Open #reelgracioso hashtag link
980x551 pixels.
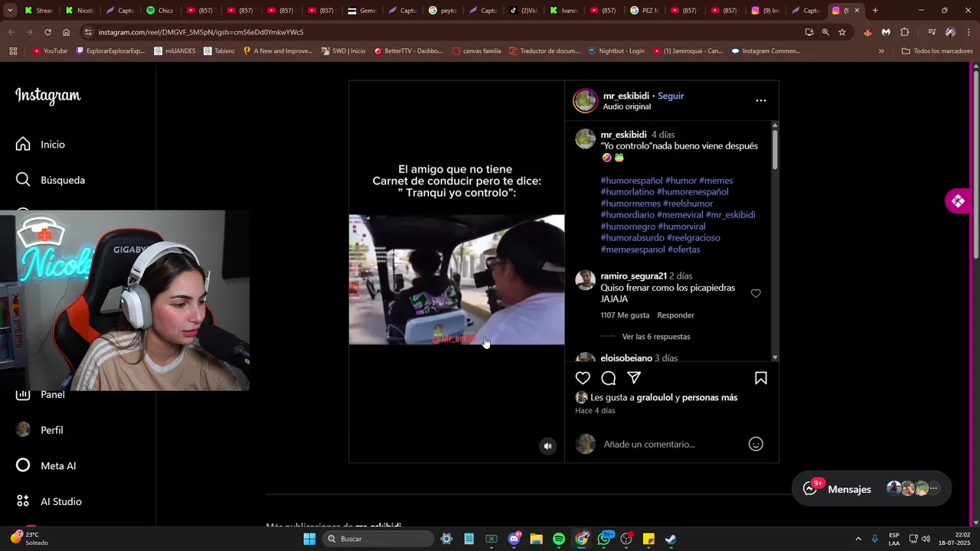coord(693,238)
